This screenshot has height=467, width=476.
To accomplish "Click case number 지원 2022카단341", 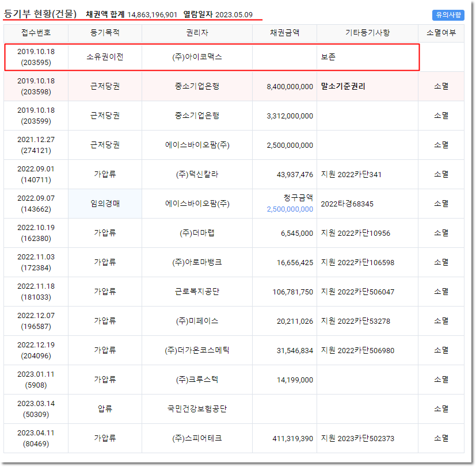I will point(351,174).
